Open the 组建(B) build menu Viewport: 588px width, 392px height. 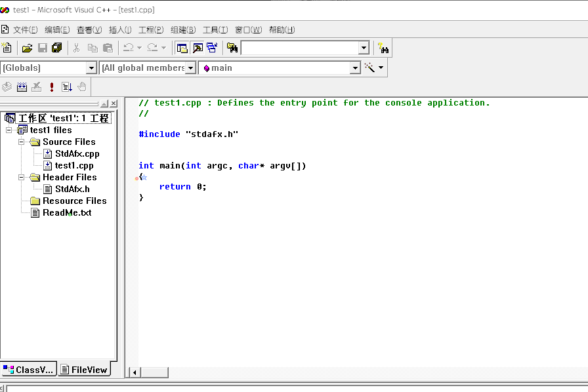pos(183,30)
